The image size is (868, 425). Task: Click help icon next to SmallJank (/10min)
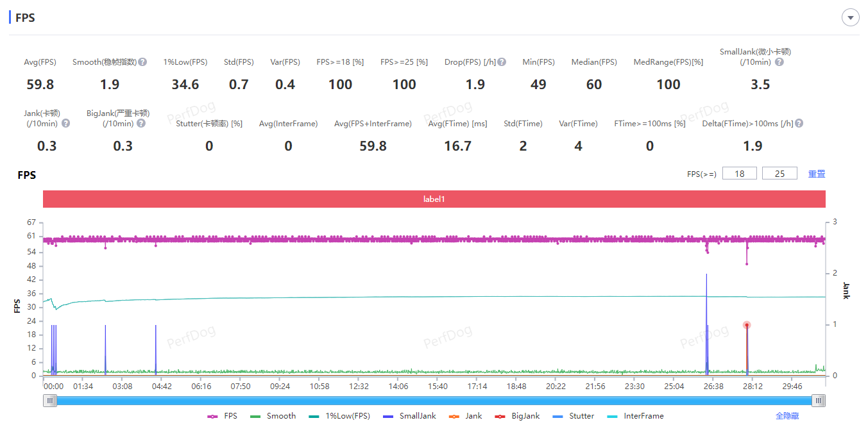coord(779,62)
